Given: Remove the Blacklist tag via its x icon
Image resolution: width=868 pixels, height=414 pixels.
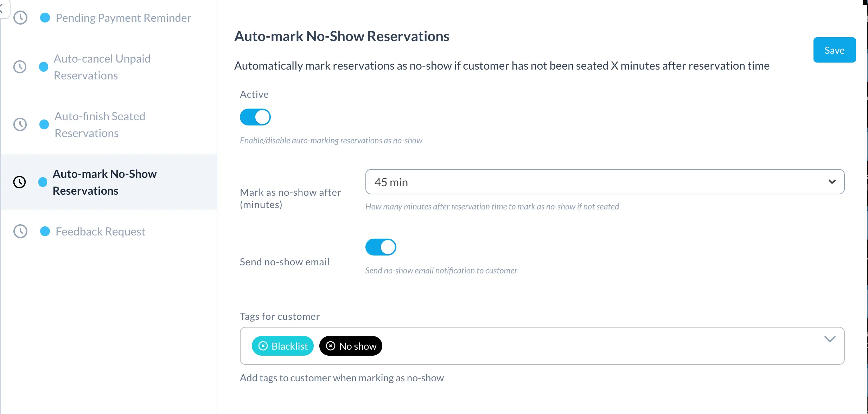Looking at the screenshot, I should pyautogui.click(x=263, y=346).
